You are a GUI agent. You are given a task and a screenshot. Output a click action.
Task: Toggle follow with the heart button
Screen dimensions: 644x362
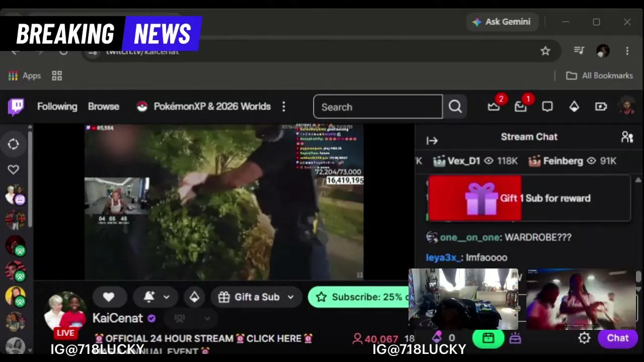point(109,297)
